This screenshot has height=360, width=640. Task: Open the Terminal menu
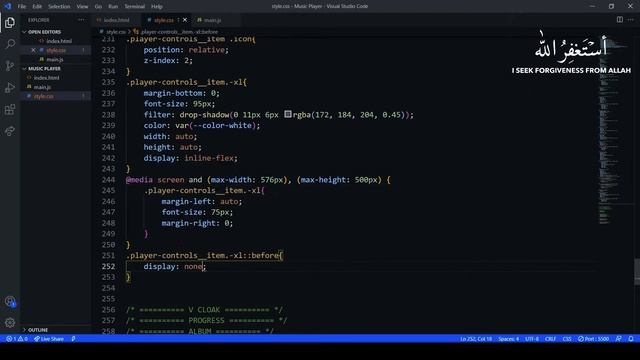click(135, 6)
